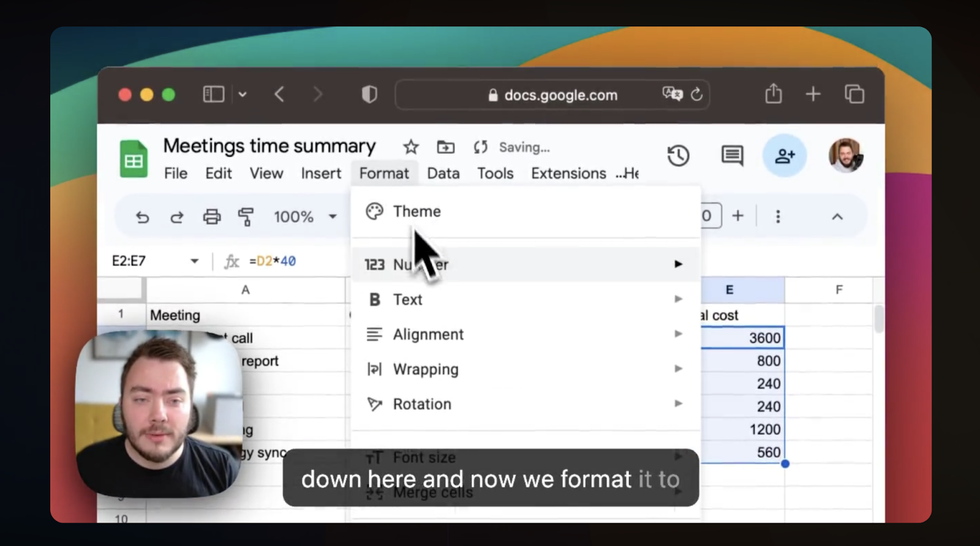Click the presenter webcam thumbnail
This screenshot has width=980, height=546.
(159, 414)
